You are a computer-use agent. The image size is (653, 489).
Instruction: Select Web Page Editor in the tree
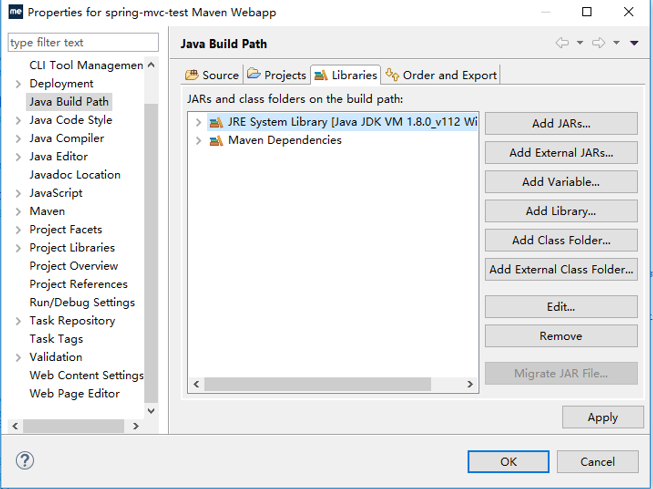[75, 394]
